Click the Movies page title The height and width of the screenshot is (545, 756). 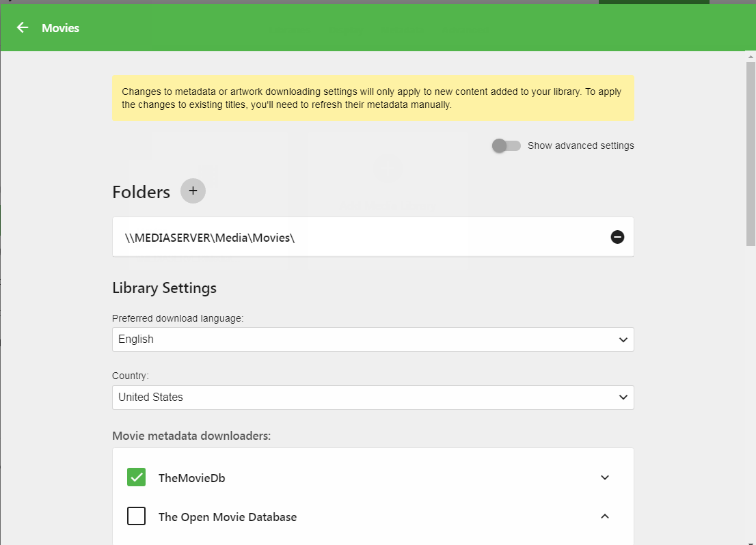point(60,28)
